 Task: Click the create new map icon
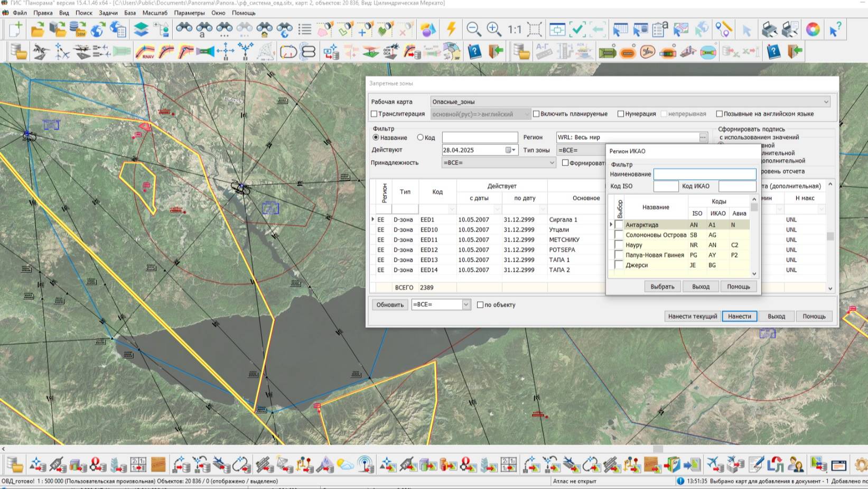15,29
